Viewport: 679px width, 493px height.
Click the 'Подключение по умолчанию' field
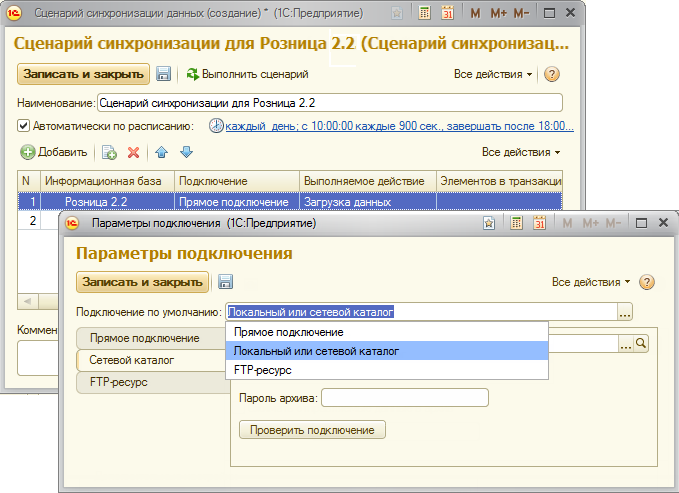coord(421,312)
